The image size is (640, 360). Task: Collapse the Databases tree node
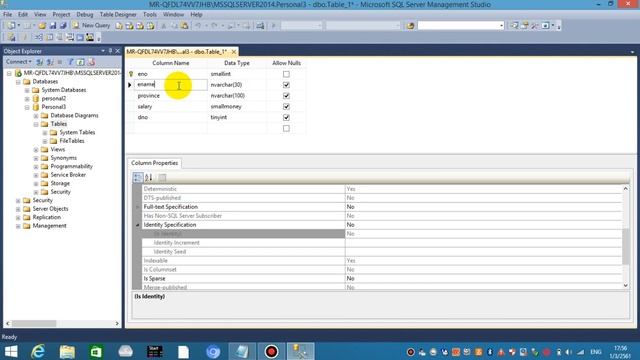click(18, 82)
